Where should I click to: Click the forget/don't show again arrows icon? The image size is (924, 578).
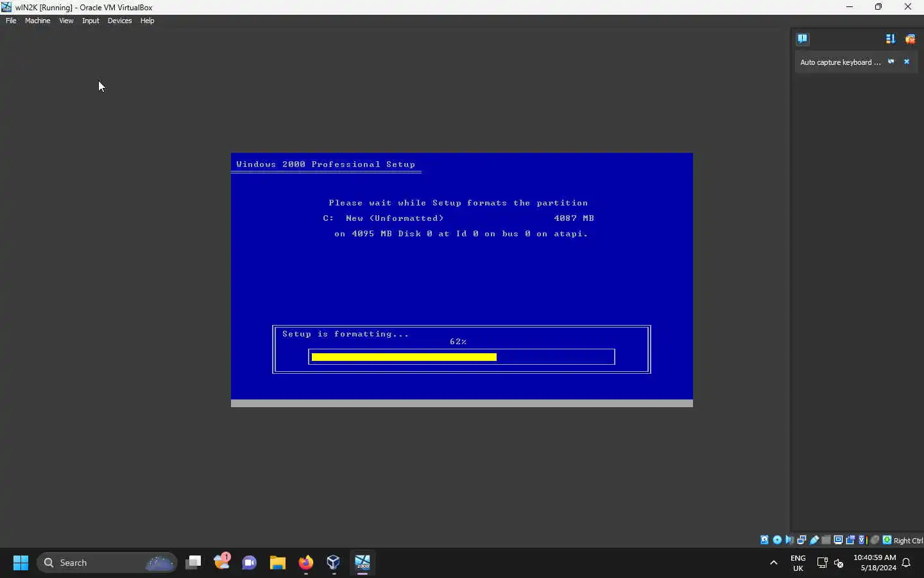[x=891, y=62]
